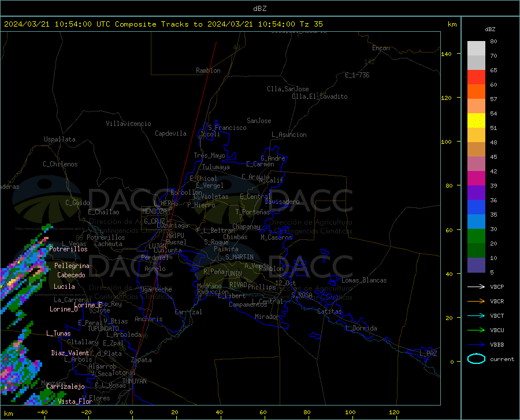Screen dimensions: 520x420
Task: Select the bright green legend swatch below 30
Action: (476, 236)
